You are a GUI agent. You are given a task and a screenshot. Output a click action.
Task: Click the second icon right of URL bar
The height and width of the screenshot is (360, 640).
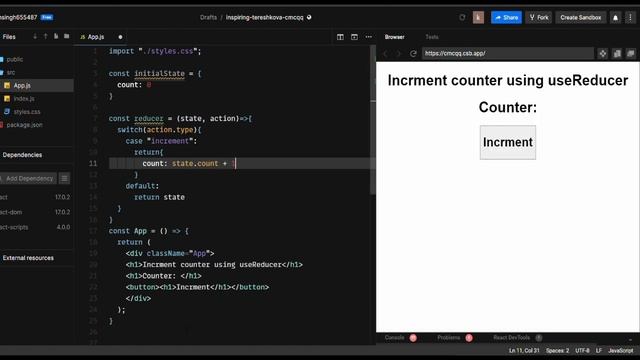(x=617, y=53)
